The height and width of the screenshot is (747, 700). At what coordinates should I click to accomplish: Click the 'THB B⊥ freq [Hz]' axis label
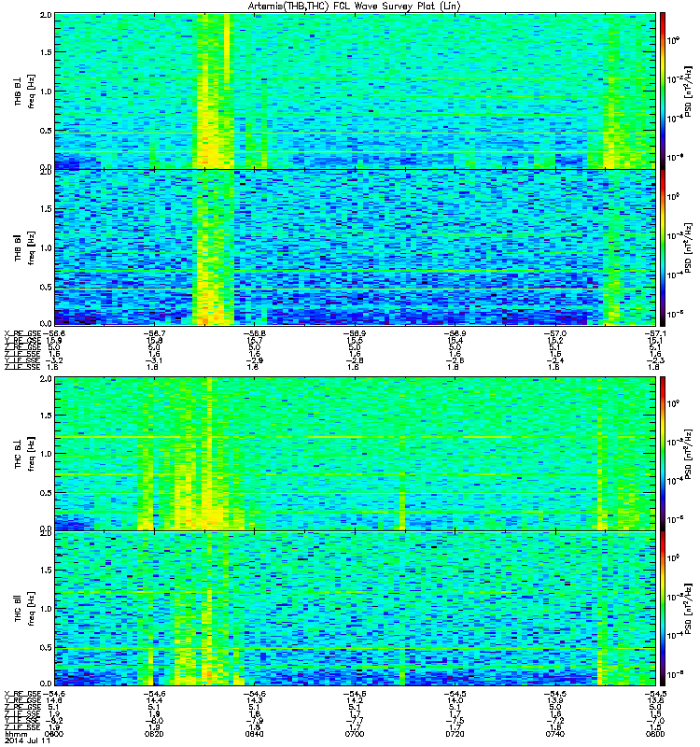click(x=24, y=91)
